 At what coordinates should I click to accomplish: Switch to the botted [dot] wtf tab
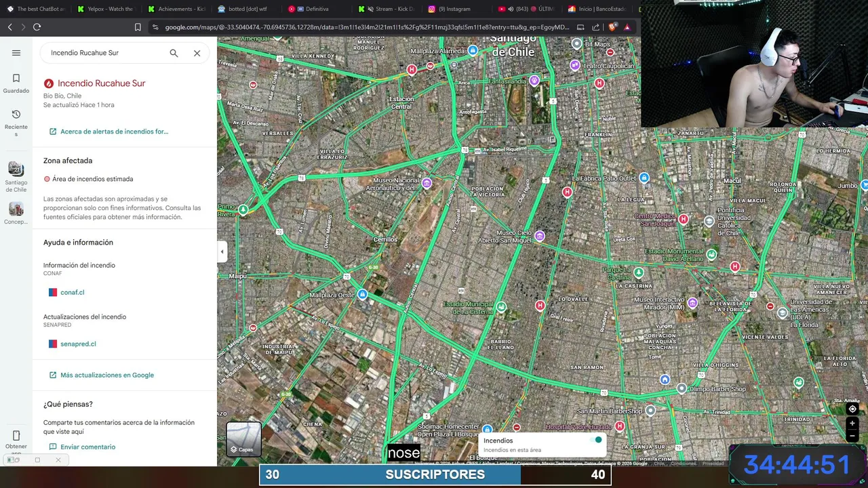247,9
